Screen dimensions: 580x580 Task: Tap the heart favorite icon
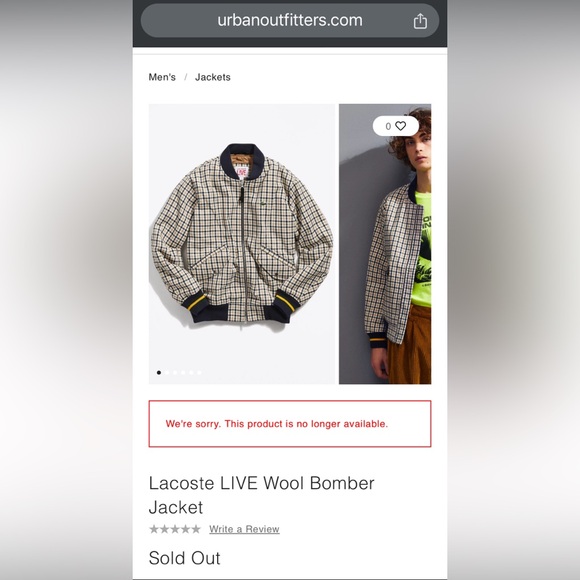click(400, 126)
